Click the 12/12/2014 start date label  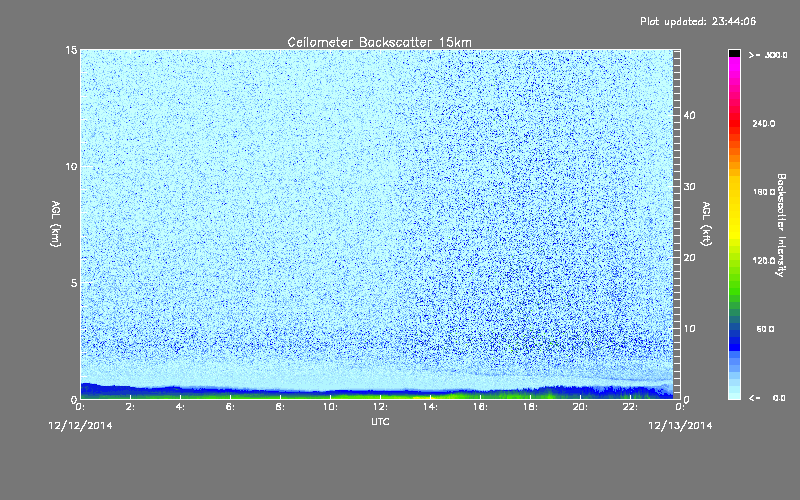pyautogui.click(x=80, y=426)
